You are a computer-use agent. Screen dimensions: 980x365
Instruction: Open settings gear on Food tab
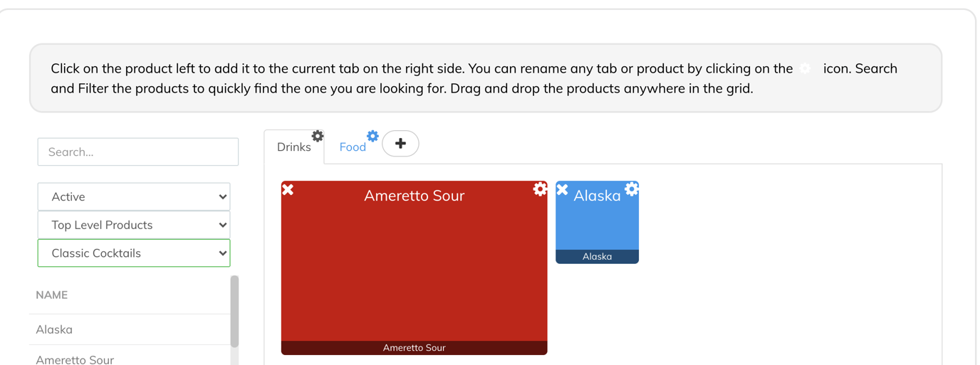[372, 136]
